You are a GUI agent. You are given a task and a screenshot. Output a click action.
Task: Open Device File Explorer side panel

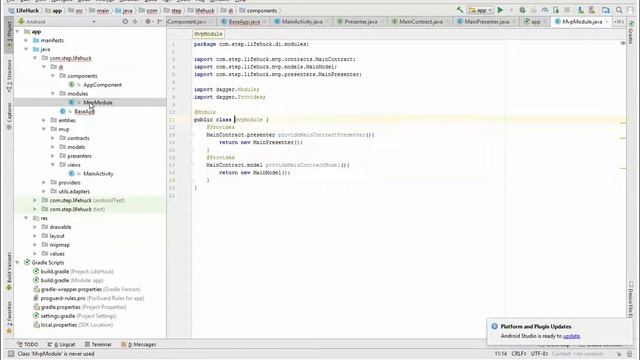631,300
